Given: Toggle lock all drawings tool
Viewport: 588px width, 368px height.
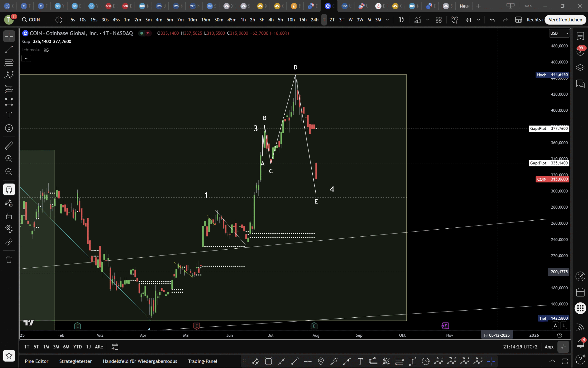Looking at the screenshot, I should pos(9,216).
